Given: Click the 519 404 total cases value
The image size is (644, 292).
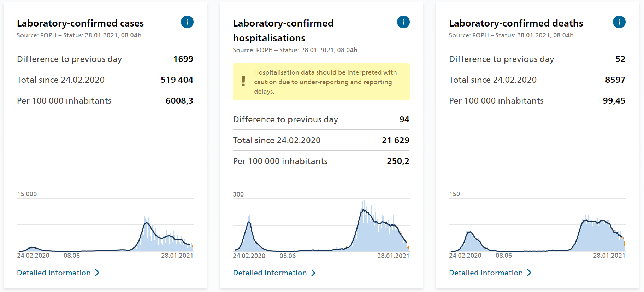Looking at the screenshot, I should point(177,80).
